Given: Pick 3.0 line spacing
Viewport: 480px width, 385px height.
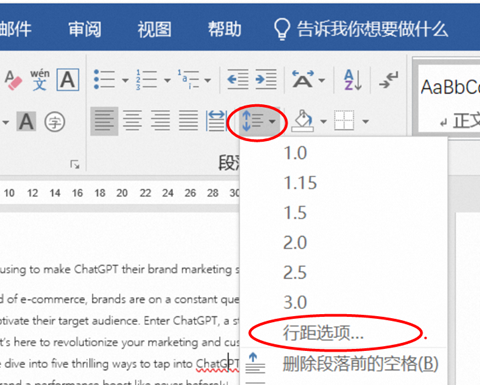Looking at the screenshot, I should tap(344, 303).
